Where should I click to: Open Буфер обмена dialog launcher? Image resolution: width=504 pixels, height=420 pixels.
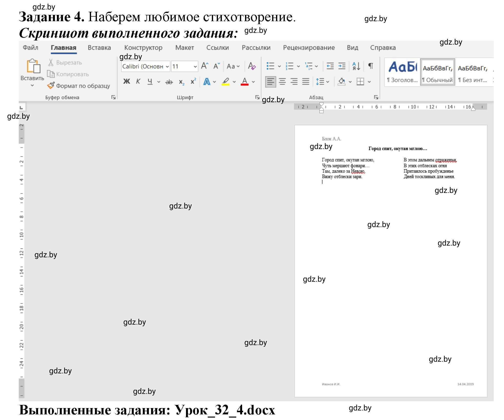point(113,97)
